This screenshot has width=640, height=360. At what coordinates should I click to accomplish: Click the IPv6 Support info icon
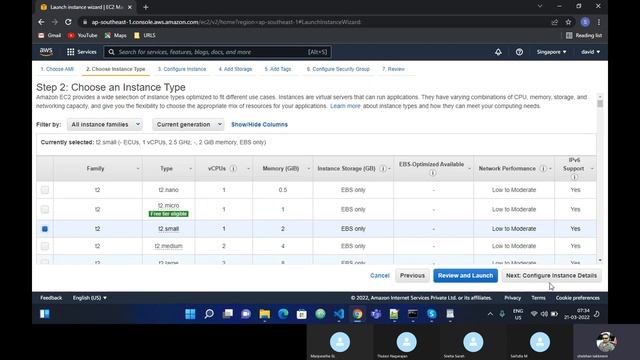(574, 177)
